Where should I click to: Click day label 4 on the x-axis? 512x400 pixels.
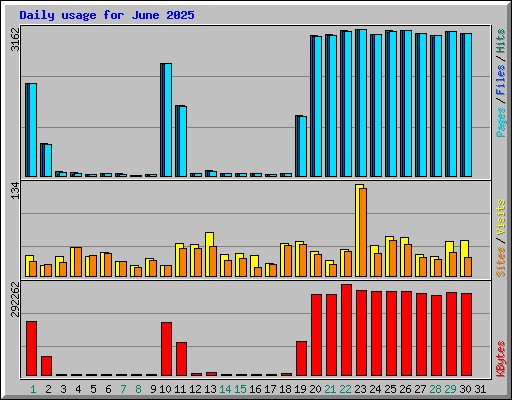tap(78, 389)
